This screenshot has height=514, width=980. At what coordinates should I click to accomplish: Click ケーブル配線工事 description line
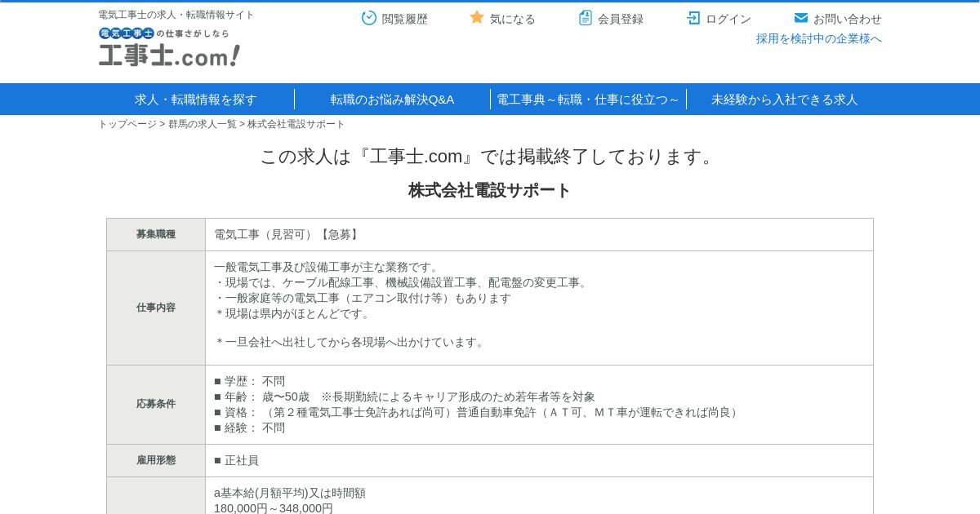[403, 282]
